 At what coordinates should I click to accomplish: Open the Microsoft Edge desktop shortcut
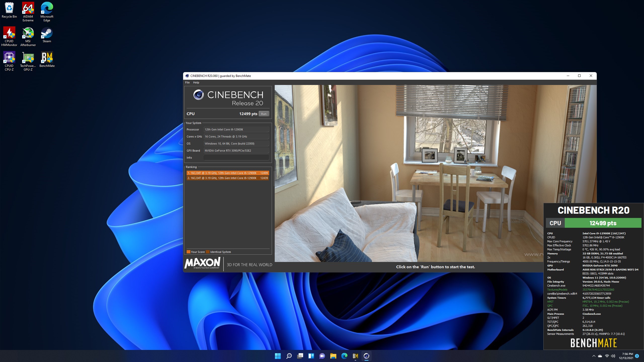click(47, 12)
